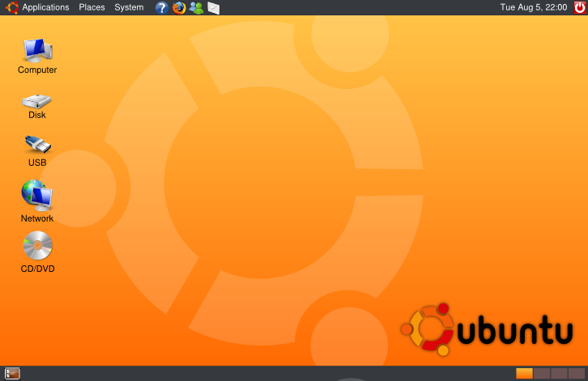Image resolution: width=588 pixels, height=381 pixels.
Task: Open the Applications menu
Action: (45, 7)
